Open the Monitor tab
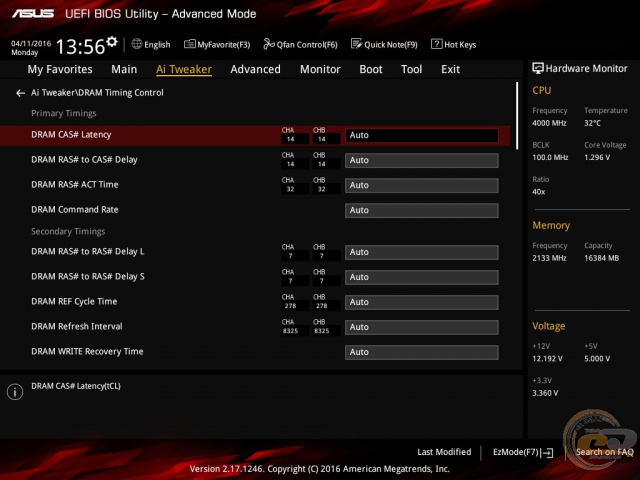 (x=320, y=69)
